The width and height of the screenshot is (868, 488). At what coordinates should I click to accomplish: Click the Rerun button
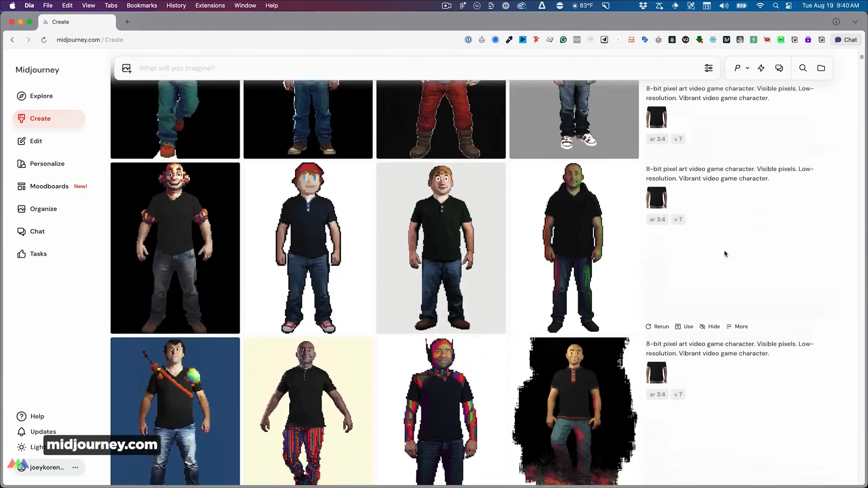coord(657,327)
